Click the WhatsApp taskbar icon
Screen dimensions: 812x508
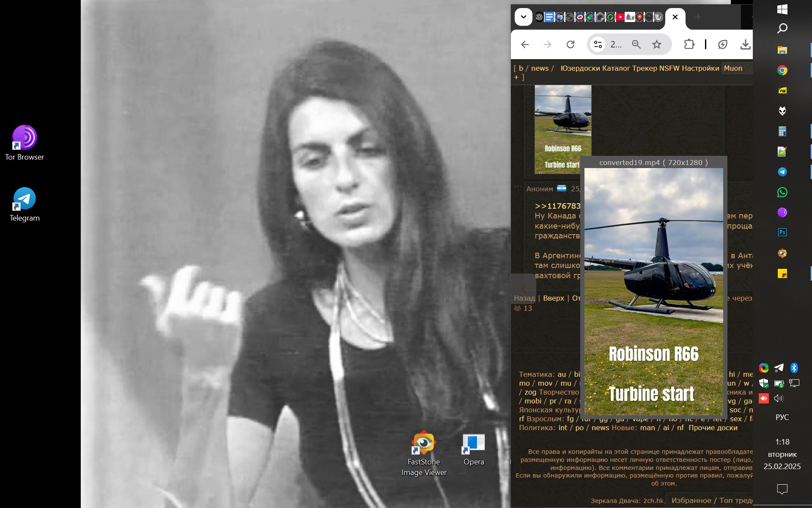[x=782, y=192]
